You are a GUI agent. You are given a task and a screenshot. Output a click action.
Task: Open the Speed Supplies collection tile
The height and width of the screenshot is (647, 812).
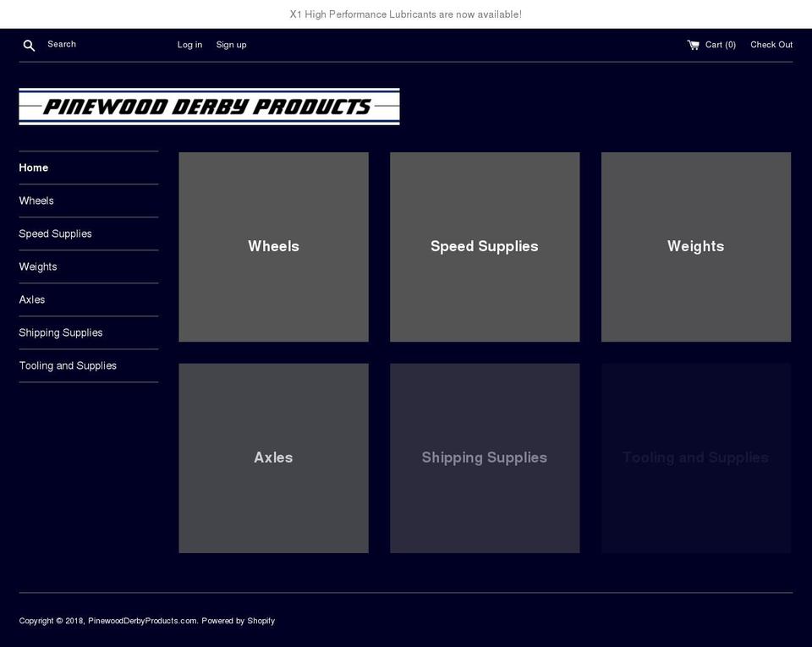(x=485, y=247)
